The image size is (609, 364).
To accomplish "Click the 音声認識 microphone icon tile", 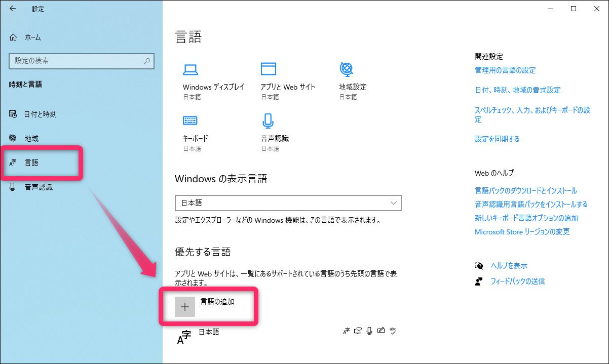I will pyautogui.click(x=268, y=120).
